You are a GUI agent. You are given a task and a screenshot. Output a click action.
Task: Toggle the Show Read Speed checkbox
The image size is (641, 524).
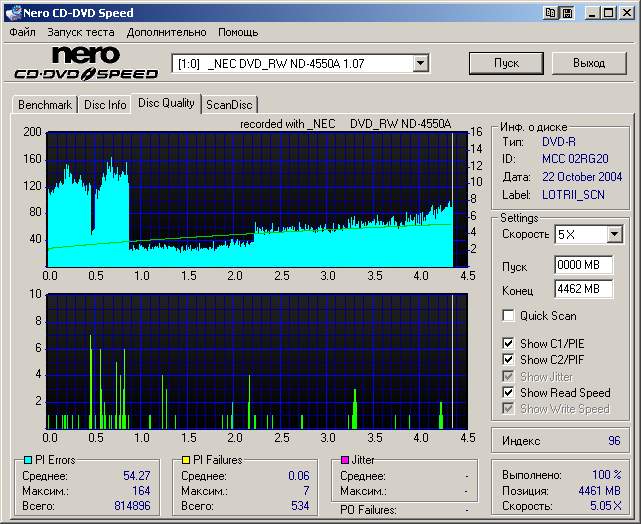point(509,393)
